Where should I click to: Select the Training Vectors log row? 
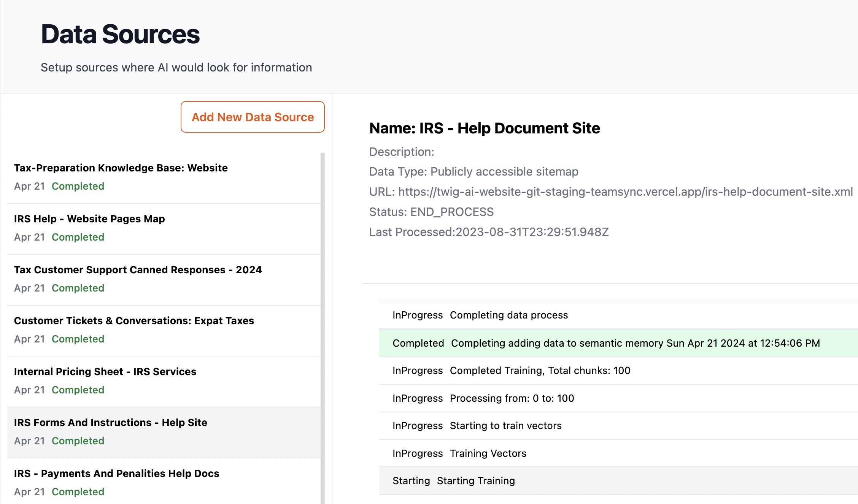click(x=618, y=453)
